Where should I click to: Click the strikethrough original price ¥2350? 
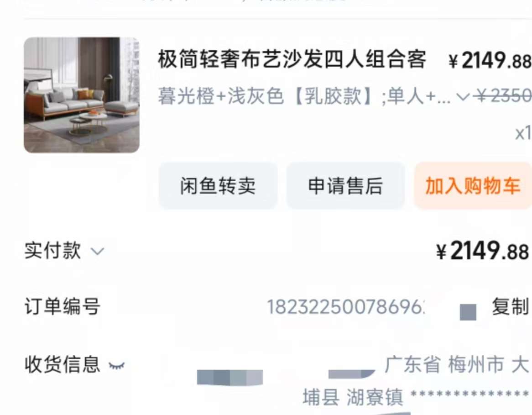(504, 96)
